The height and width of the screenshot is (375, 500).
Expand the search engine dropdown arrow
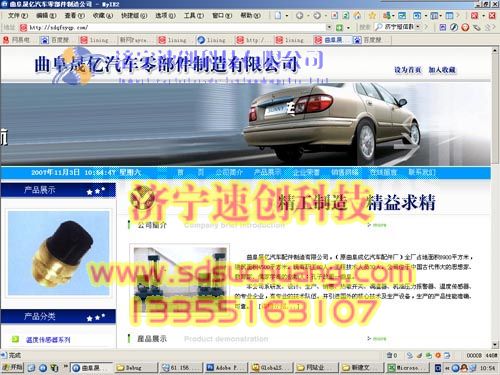click(x=418, y=27)
